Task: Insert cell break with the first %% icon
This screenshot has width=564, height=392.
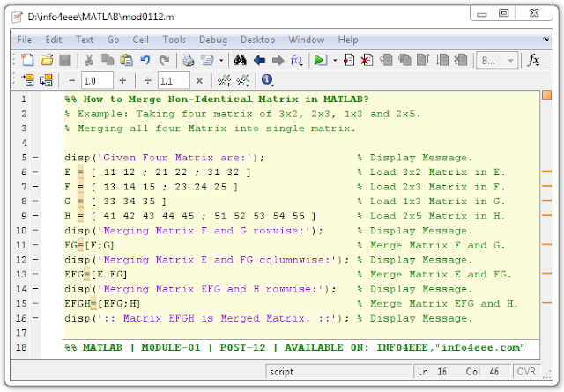Action: point(224,80)
